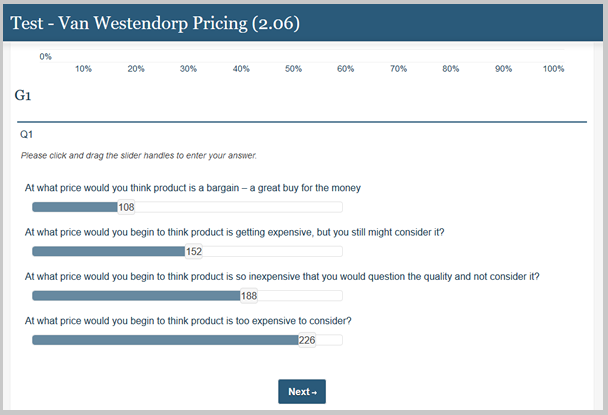Click the G1 group heading
The image size is (608, 415).
point(25,95)
